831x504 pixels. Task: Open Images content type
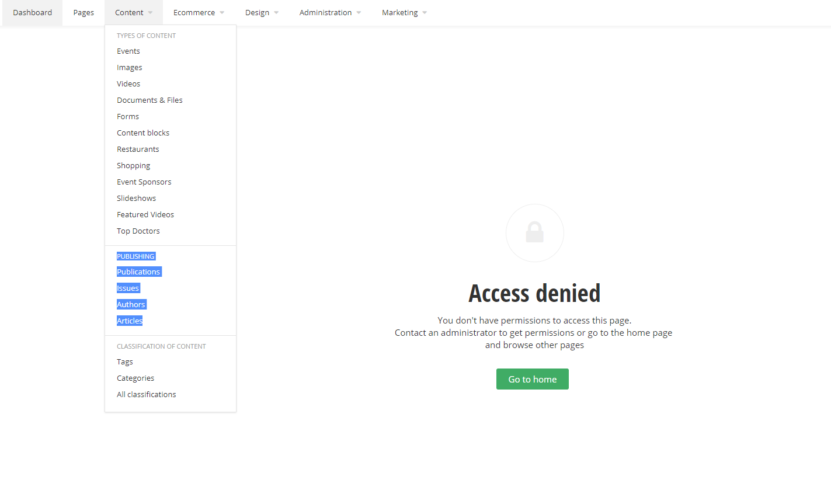click(x=130, y=68)
